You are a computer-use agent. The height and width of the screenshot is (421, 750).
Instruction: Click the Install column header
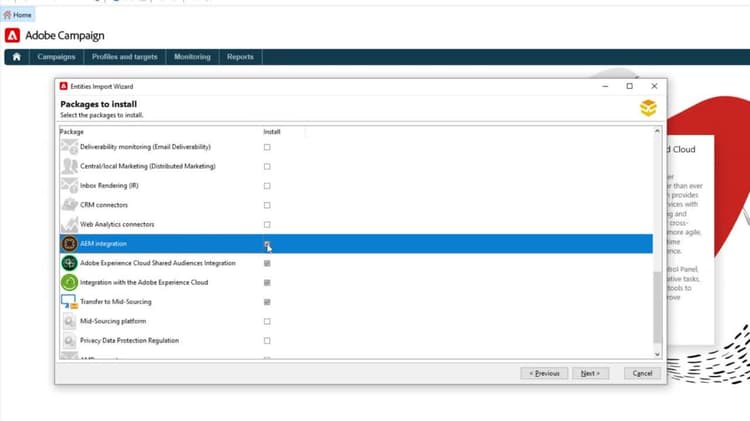[x=272, y=132]
